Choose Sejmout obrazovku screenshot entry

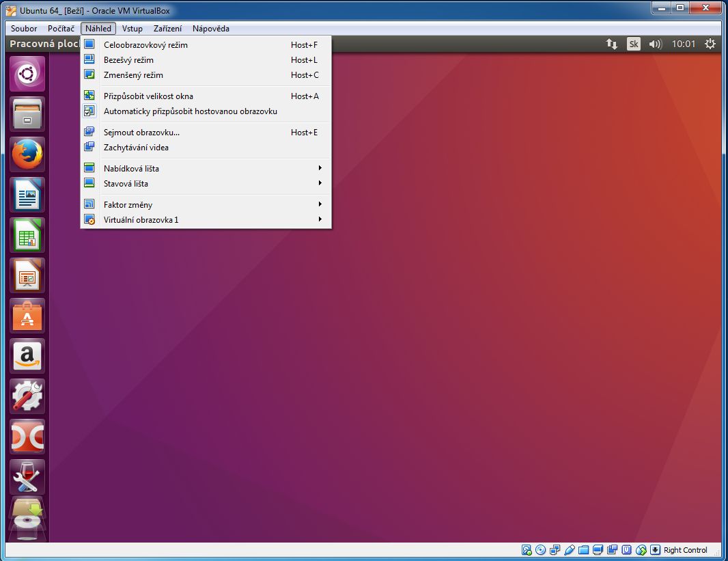(206, 133)
